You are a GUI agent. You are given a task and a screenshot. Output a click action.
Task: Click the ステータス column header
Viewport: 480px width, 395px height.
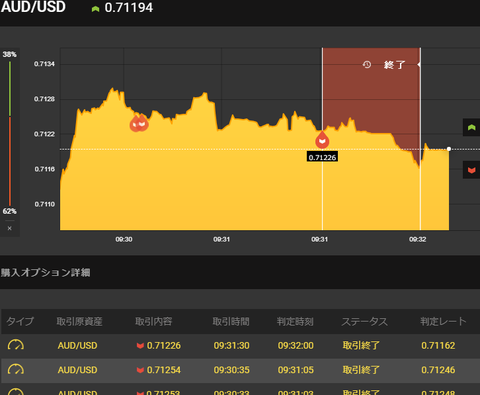[365, 321]
